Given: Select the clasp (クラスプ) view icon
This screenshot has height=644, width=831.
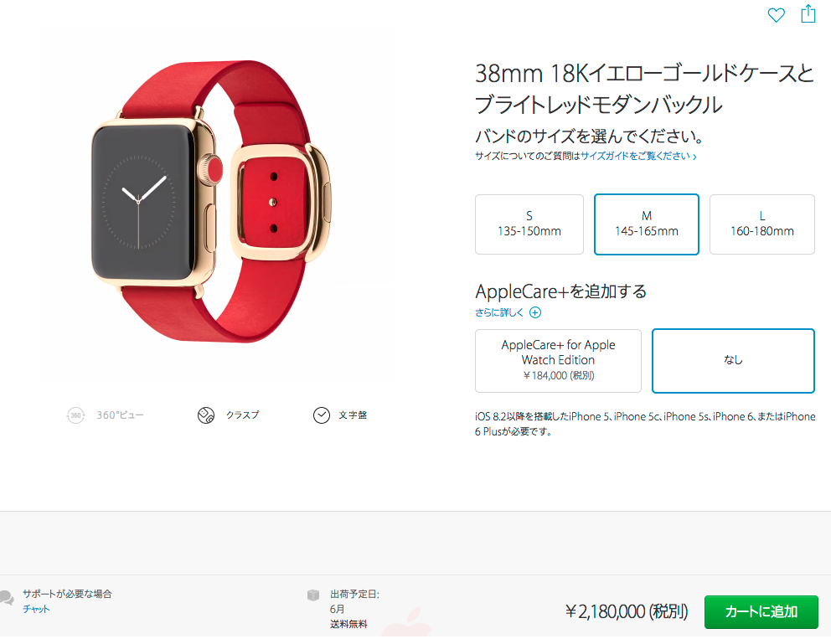Looking at the screenshot, I should pyautogui.click(x=205, y=415).
